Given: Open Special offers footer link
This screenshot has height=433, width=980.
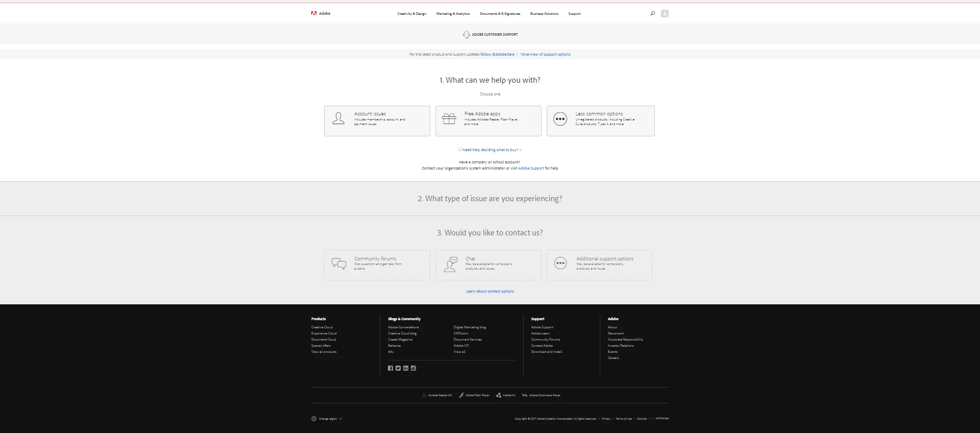Looking at the screenshot, I should pyautogui.click(x=321, y=346).
